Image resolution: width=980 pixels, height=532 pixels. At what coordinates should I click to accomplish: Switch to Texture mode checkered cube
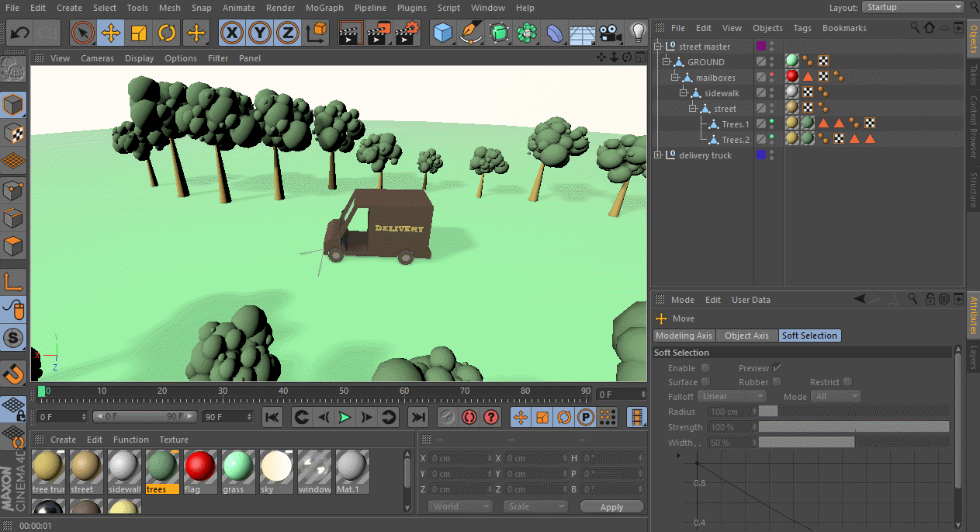(15, 133)
